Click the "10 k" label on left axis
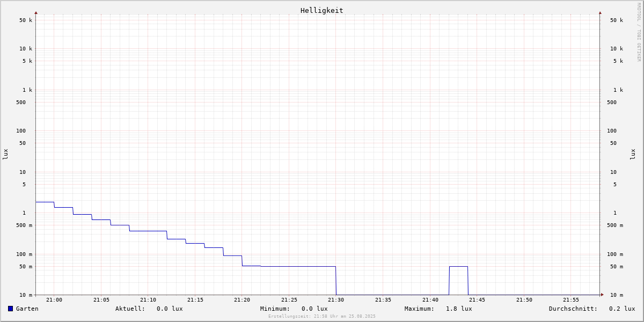The image size is (644, 322). 26,49
